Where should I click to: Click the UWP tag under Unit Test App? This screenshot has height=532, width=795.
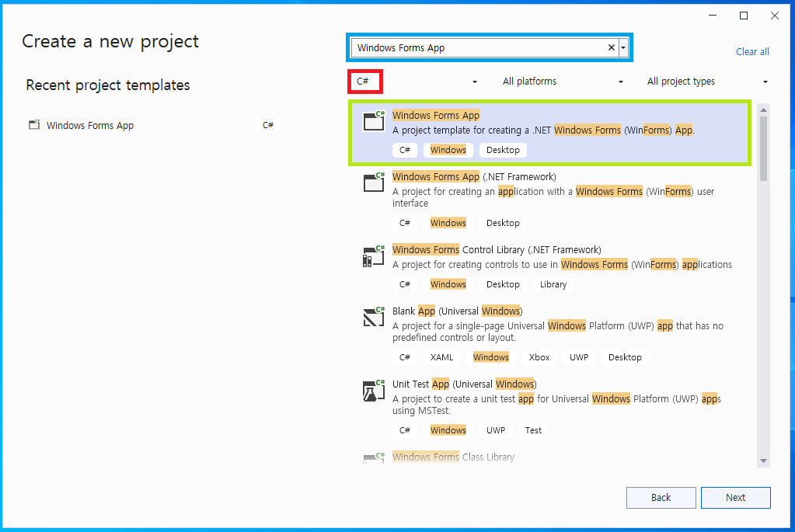[x=496, y=430]
